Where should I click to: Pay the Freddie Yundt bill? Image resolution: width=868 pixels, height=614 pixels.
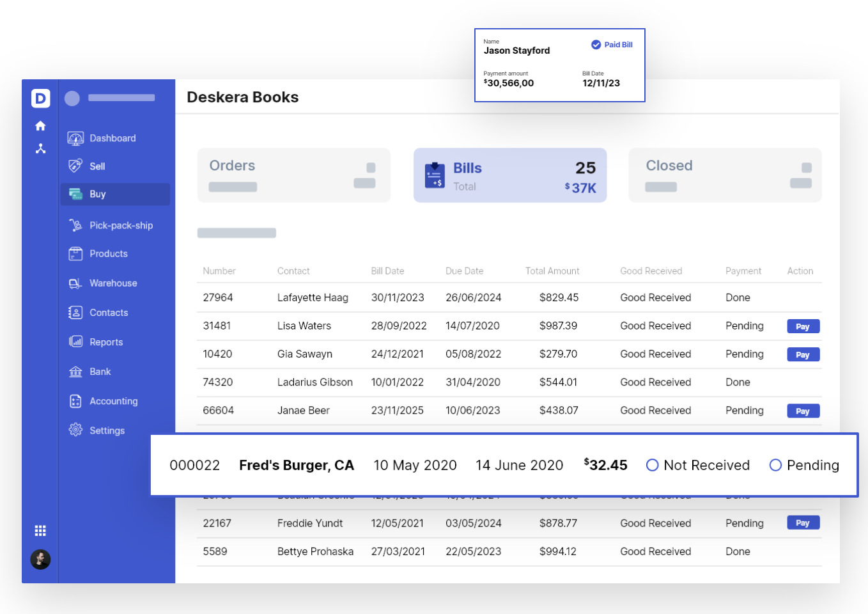tap(803, 523)
